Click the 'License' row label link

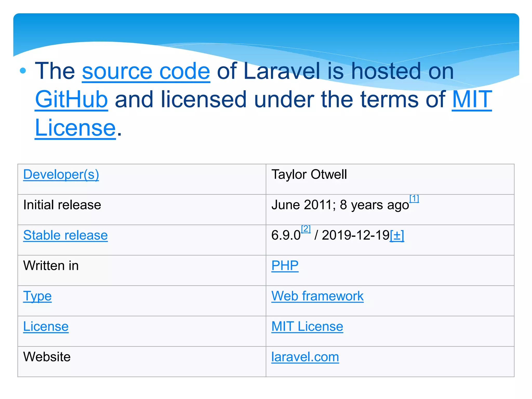pos(46,327)
